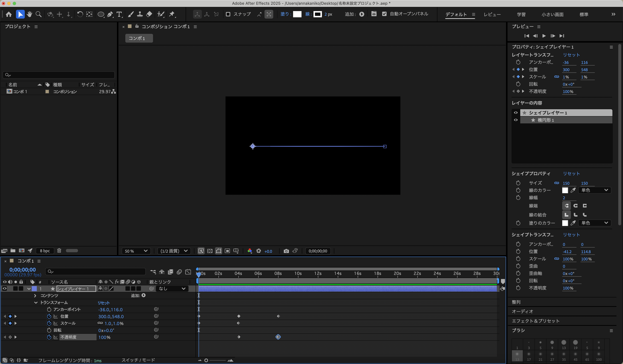Collapse シェイプレイヤー 1 layer twirl arrow

pyautogui.click(x=29, y=289)
